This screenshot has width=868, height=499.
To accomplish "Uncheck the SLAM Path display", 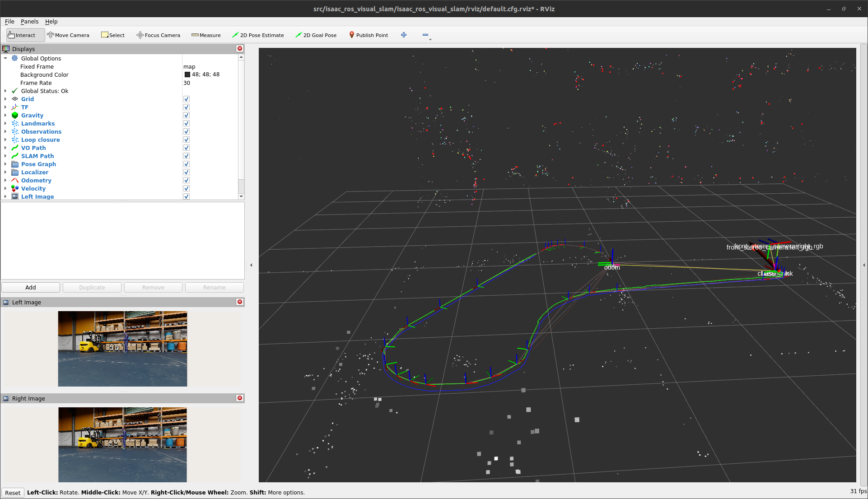I will click(x=186, y=156).
